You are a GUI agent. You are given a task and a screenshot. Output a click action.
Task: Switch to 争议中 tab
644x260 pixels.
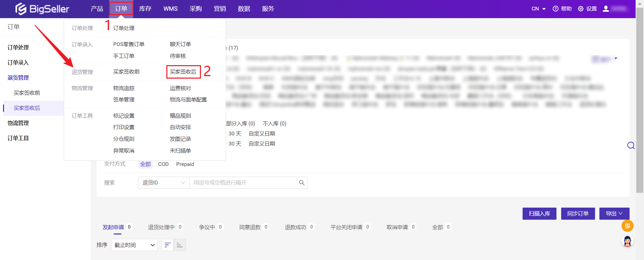(x=211, y=227)
